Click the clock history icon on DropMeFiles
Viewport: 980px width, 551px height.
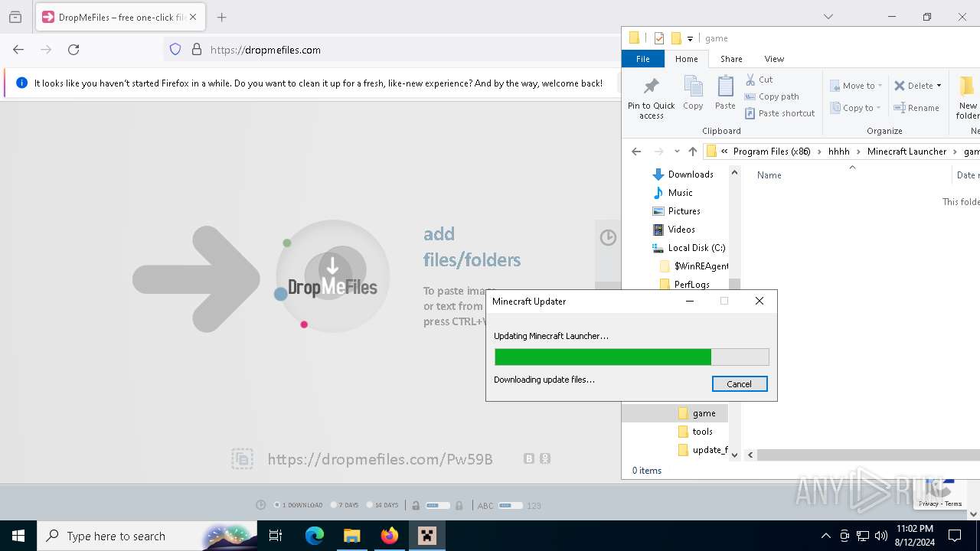[608, 237]
